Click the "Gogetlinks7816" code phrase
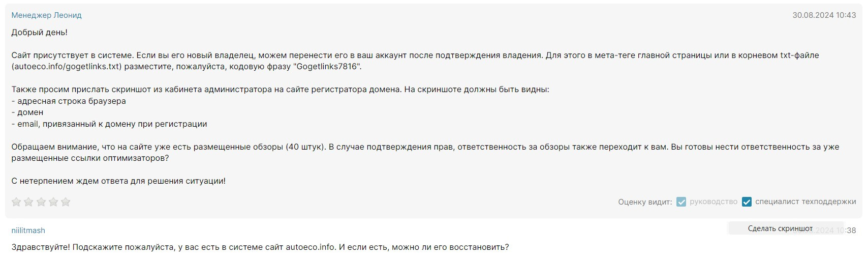This screenshot has height=259, width=868. [327, 67]
